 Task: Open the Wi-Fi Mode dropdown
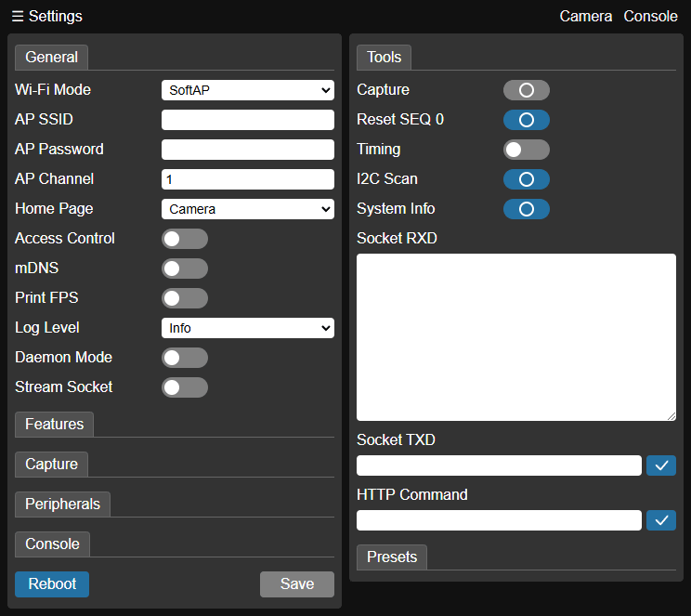[247, 90]
